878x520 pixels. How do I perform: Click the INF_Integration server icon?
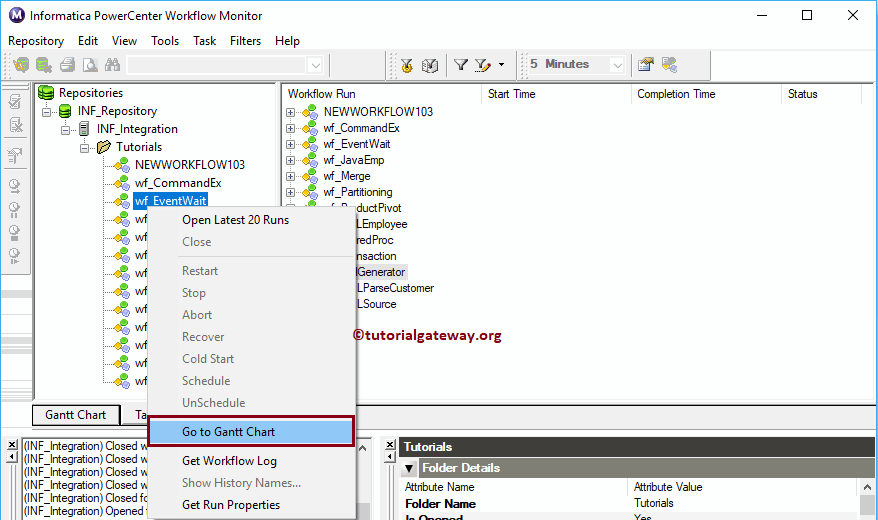point(84,129)
